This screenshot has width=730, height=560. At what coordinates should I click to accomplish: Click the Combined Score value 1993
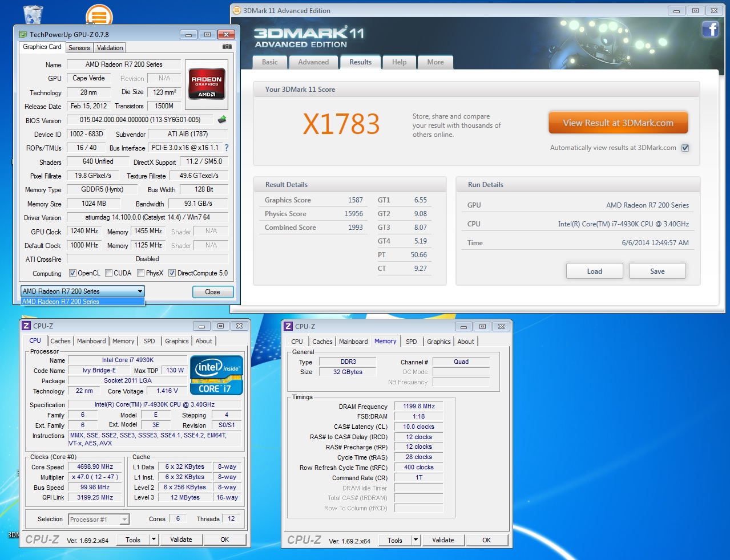356,228
